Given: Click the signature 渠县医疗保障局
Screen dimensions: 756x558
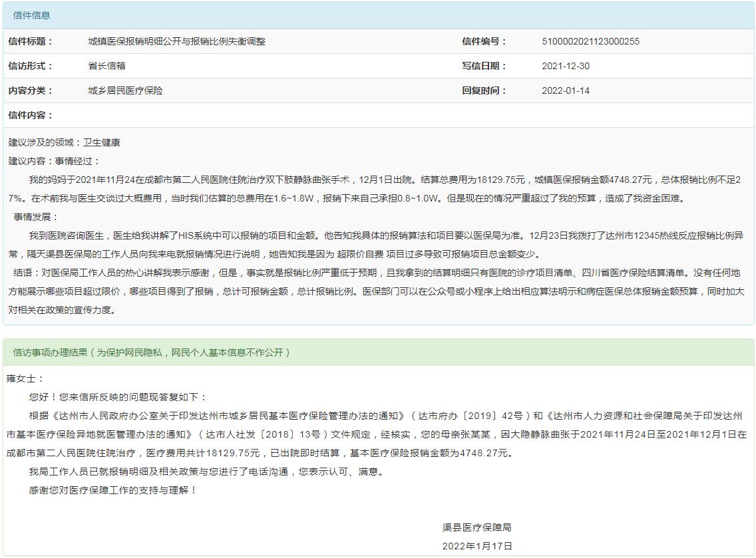Looking at the screenshot, I should click(477, 527).
